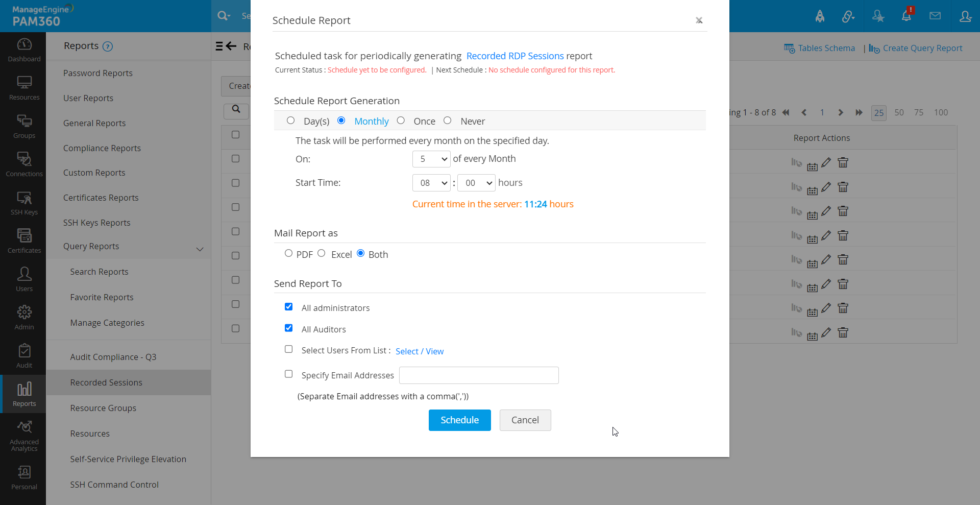Collapse the Query Reports section chevron

pos(200,249)
